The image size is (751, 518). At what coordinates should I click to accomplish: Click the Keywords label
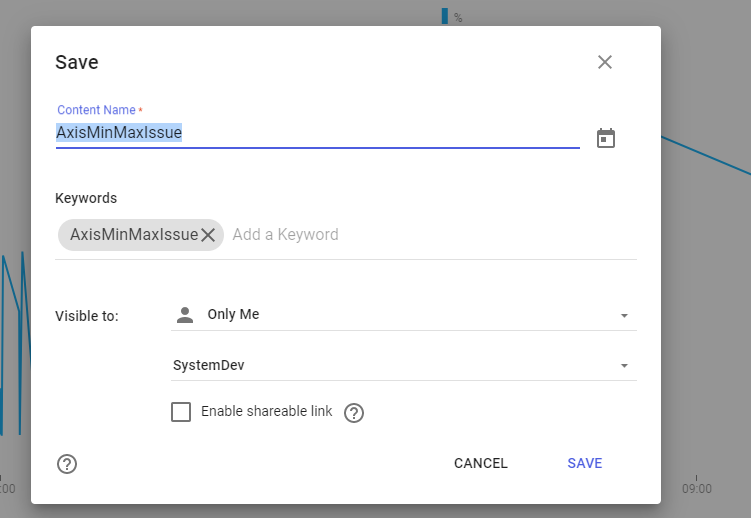[86, 198]
